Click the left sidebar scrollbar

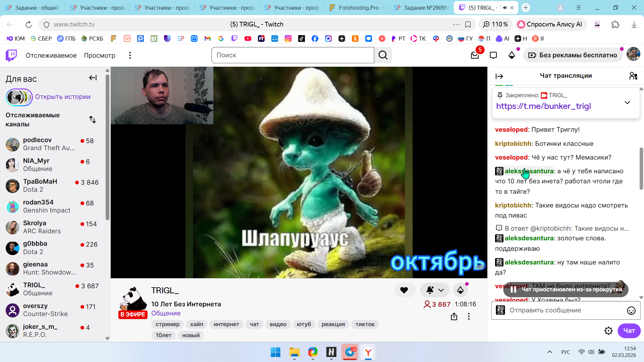pyautogui.click(x=107, y=147)
